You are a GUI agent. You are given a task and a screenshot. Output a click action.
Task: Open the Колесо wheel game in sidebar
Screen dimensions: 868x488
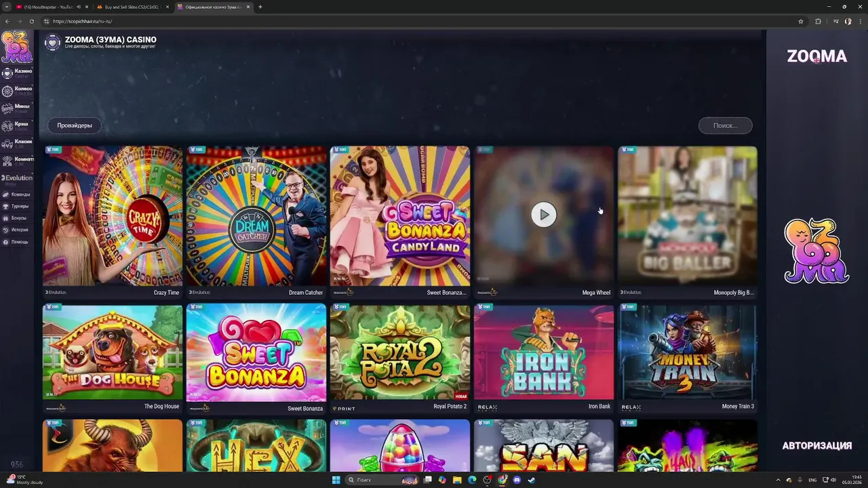point(17,90)
